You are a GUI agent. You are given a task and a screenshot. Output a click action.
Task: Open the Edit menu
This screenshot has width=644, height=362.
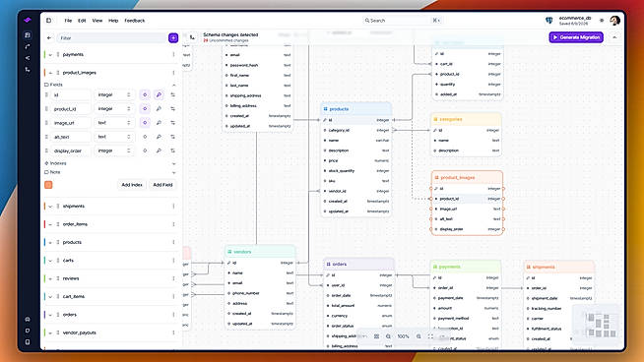(82, 20)
